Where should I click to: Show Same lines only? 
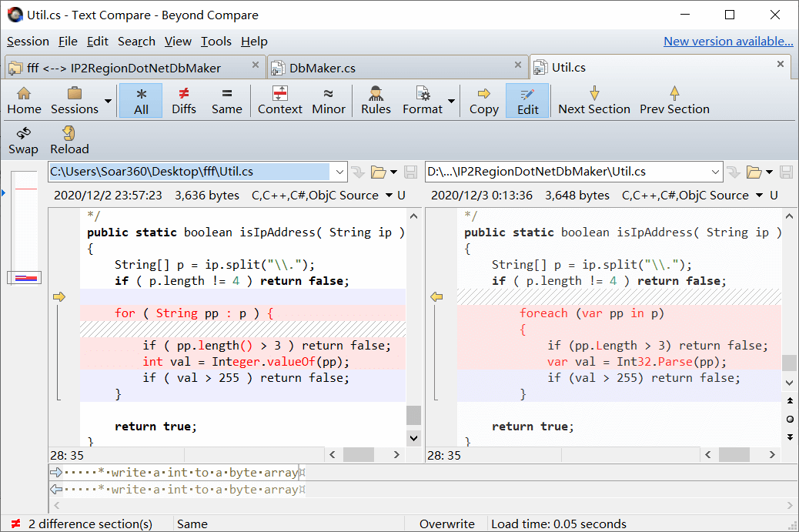pyautogui.click(x=226, y=100)
